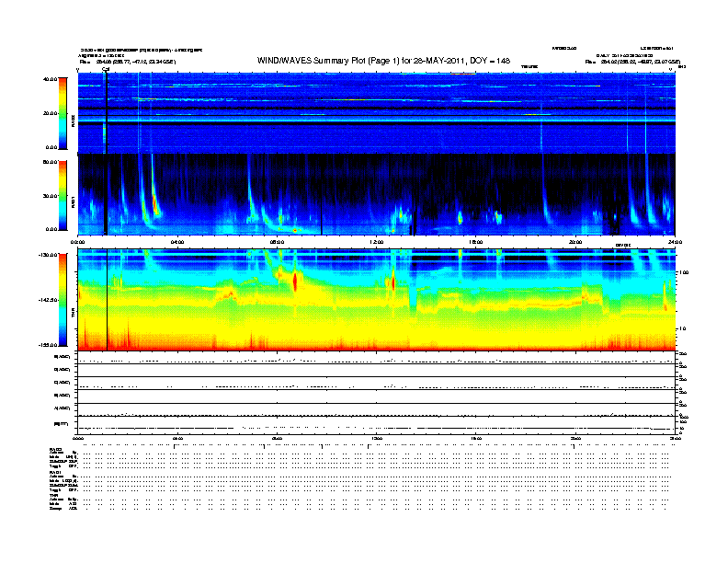Click the RAD2 axis label beside color bar

[73, 121]
